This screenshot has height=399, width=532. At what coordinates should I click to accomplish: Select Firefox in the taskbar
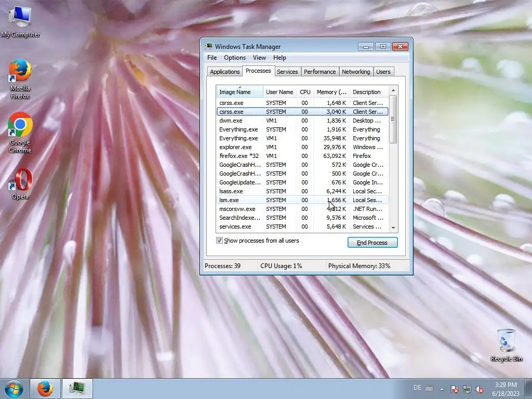click(x=45, y=389)
